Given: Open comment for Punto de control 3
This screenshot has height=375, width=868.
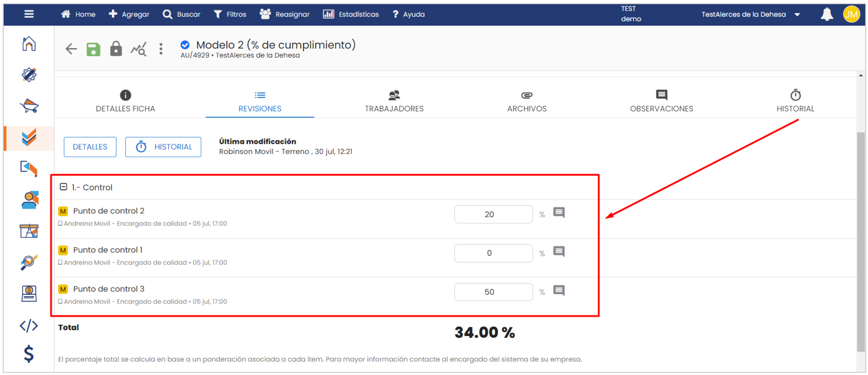Looking at the screenshot, I should (x=559, y=291).
